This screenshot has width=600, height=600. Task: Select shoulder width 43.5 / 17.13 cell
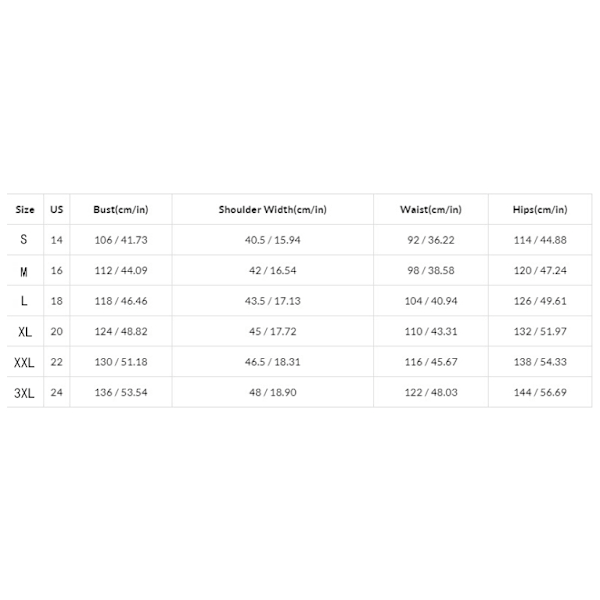pos(272,301)
